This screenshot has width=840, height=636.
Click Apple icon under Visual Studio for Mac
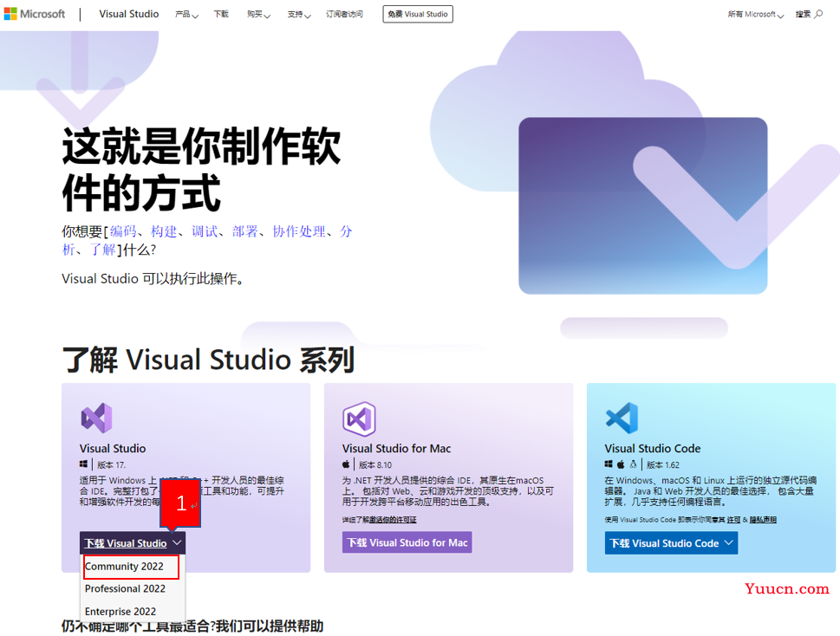click(x=346, y=464)
